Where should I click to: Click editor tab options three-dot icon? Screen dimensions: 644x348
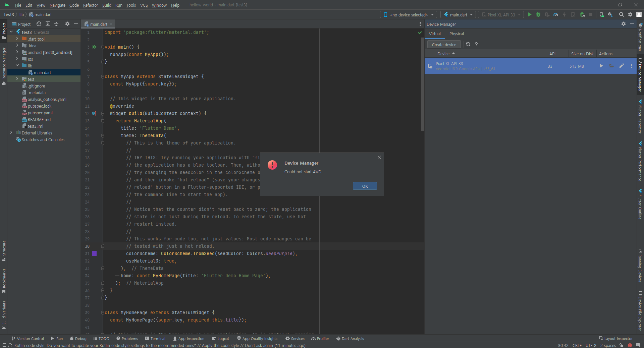click(x=420, y=24)
